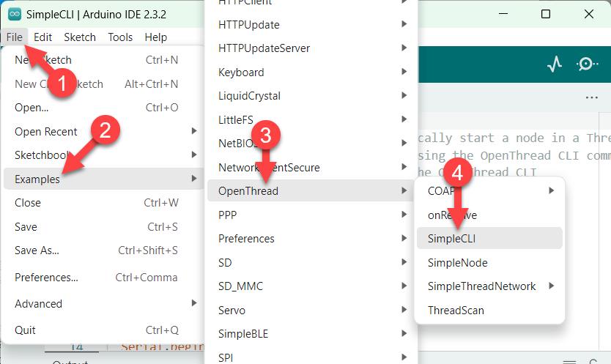Choose Save As from File menu

tap(37, 250)
